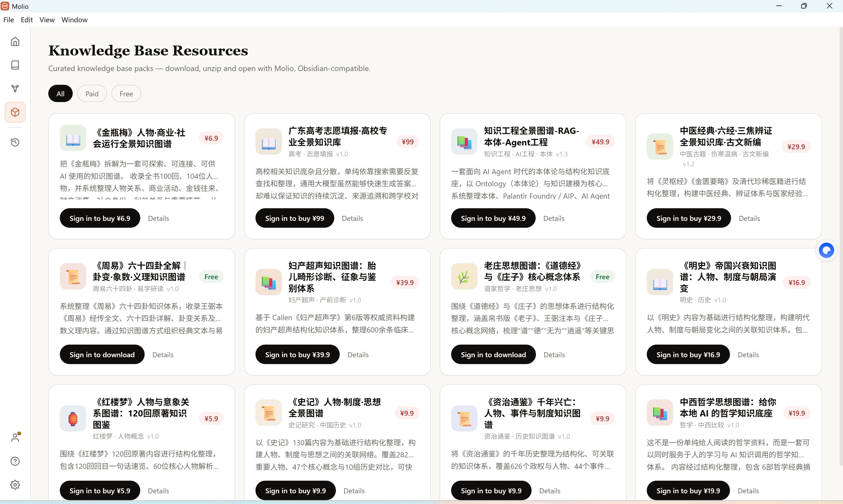The image size is (843, 504).
Task: Open the help question mark icon
Action: 15,461
